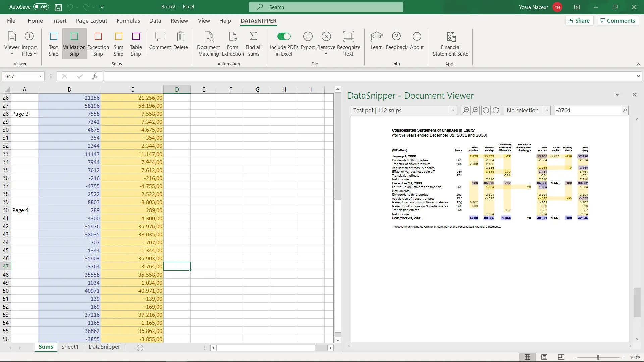
Task: Open the No selection dropdown
Action: point(547,110)
